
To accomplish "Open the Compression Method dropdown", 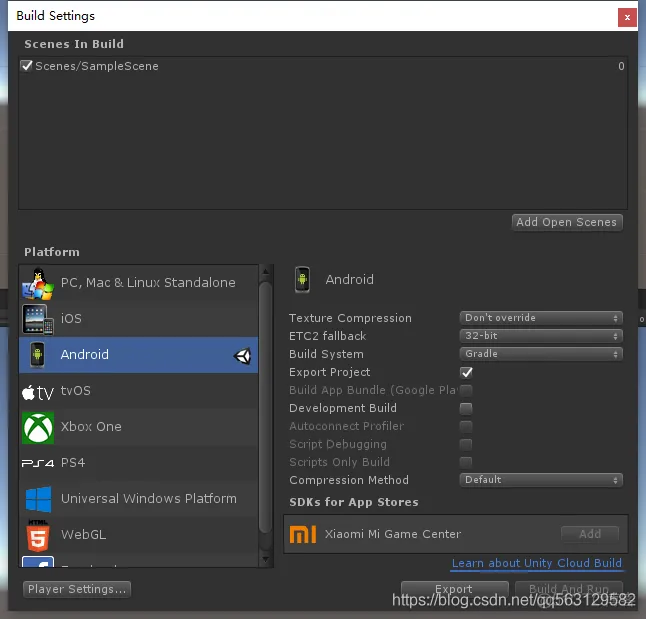I will coord(541,480).
